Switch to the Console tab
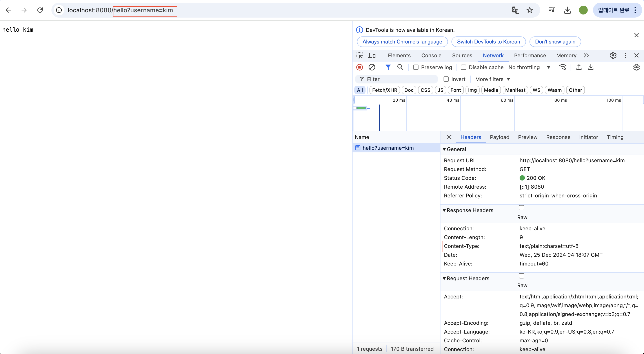 pos(431,56)
